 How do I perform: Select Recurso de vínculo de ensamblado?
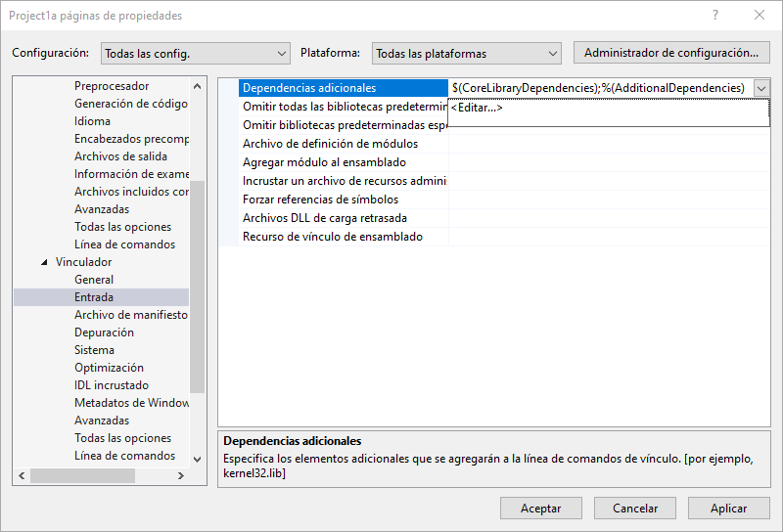(x=504, y=237)
